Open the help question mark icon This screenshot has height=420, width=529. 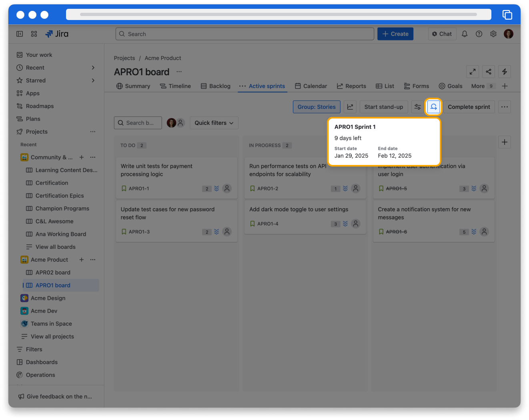[x=479, y=34]
